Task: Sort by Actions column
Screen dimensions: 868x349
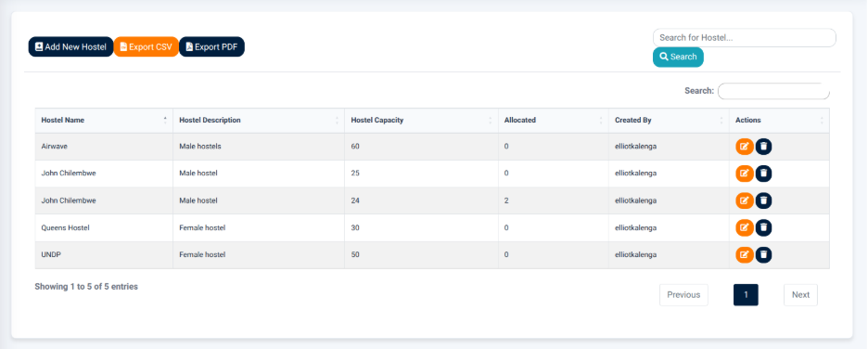Action: 779,121
